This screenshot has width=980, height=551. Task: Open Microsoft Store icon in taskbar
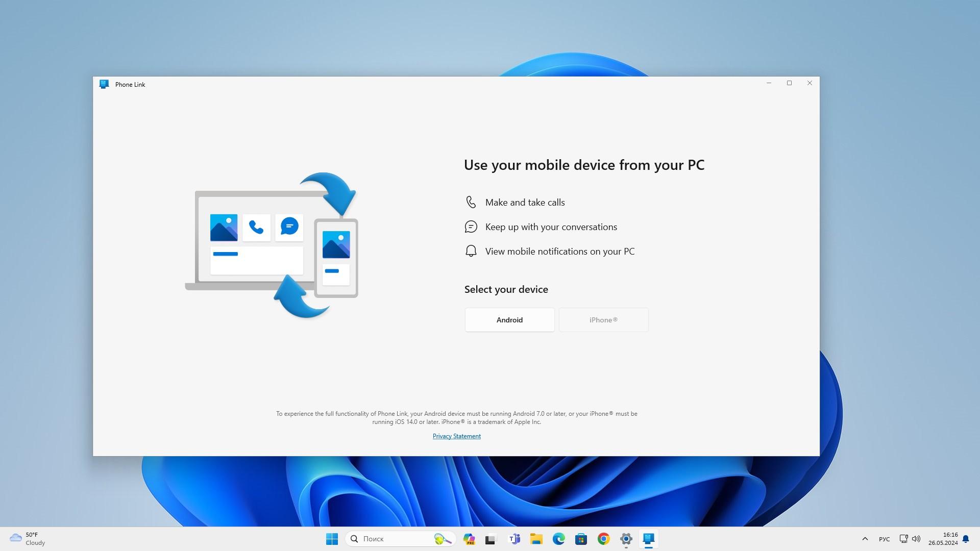coord(580,538)
